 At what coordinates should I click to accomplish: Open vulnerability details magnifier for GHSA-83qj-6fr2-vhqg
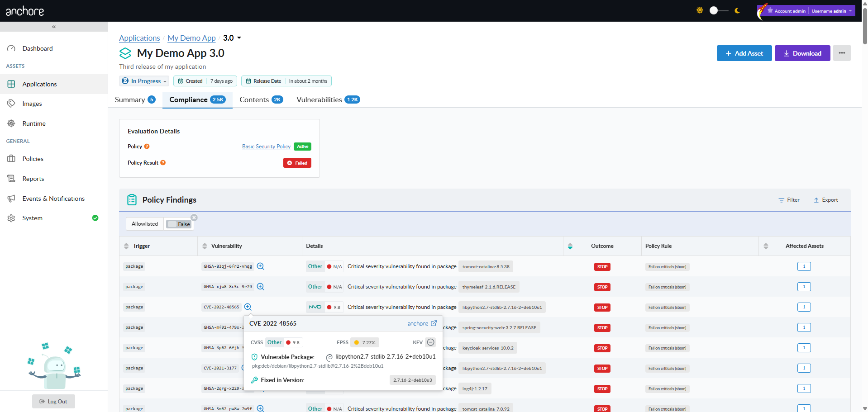click(261, 266)
